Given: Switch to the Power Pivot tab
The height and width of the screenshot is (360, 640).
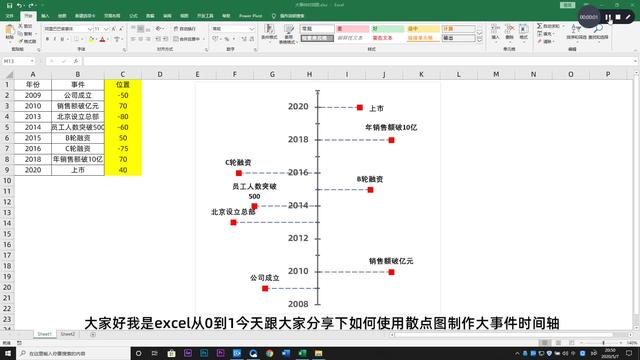Looking at the screenshot, I should [251, 16].
